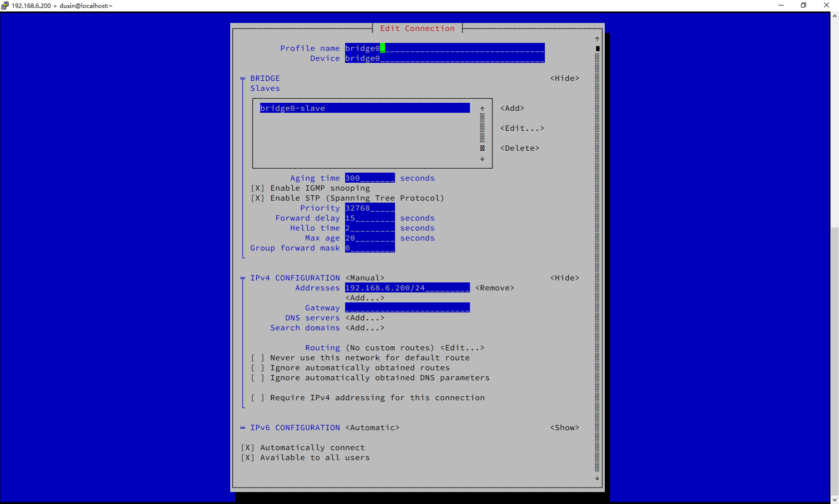Click Delete button for bridge slaves
Viewport: 839px width, 504px height.
(x=520, y=148)
